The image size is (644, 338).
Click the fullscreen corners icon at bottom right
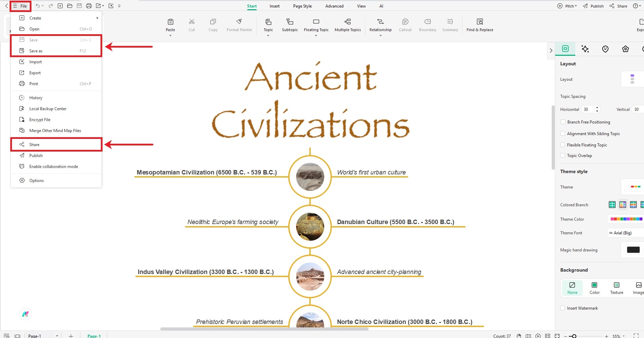pyautogui.click(x=636, y=336)
